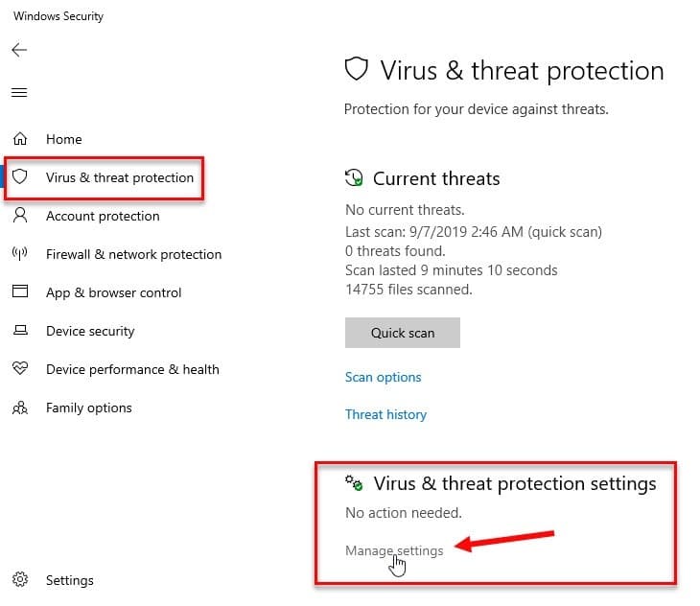
Task: Open the hamburger navigation menu
Action: tap(19, 92)
